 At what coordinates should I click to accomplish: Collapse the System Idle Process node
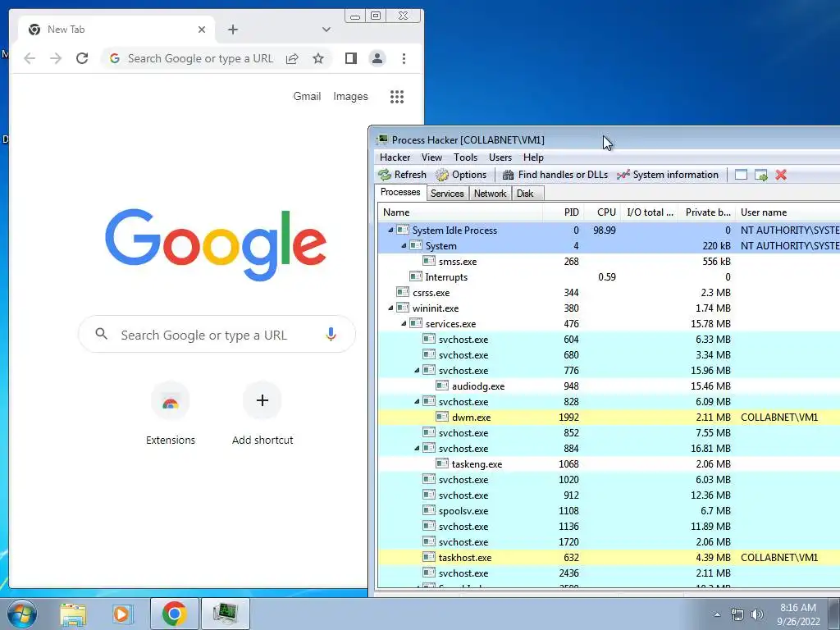click(390, 231)
